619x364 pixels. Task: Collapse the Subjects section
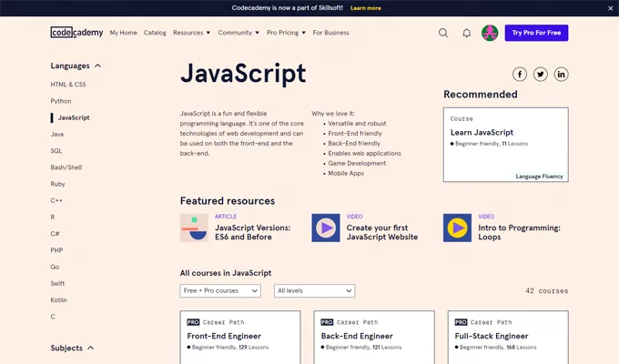click(72, 349)
